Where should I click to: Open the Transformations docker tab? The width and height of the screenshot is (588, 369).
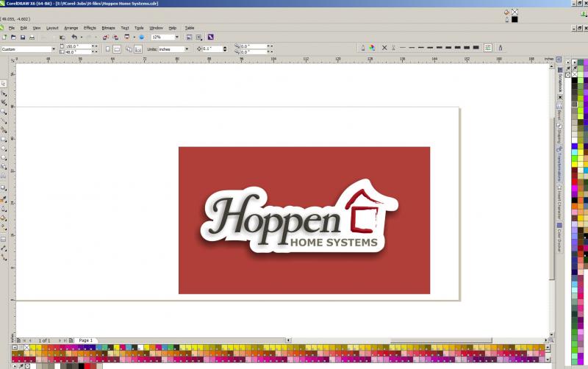point(559,163)
